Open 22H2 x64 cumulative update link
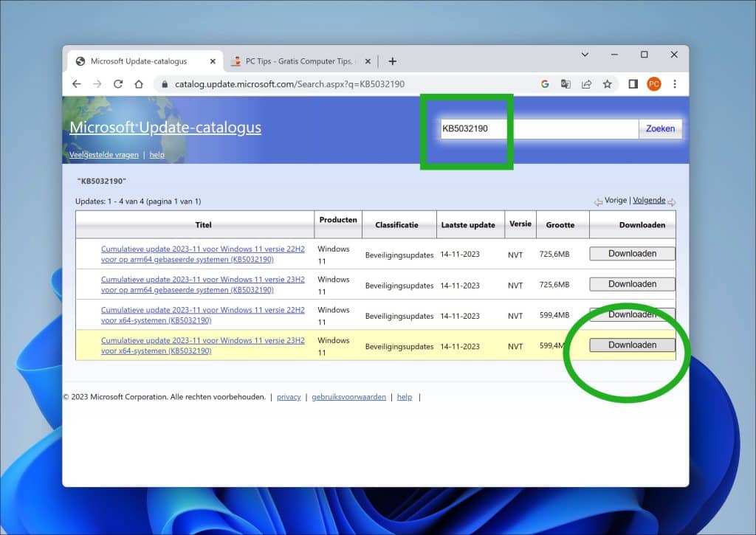756x535 pixels. tap(203, 315)
